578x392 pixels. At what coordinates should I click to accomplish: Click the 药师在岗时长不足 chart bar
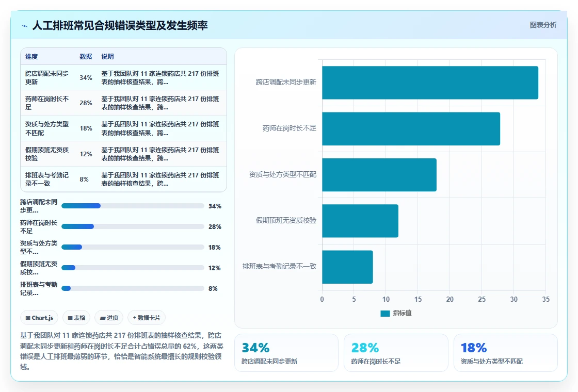click(x=411, y=128)
